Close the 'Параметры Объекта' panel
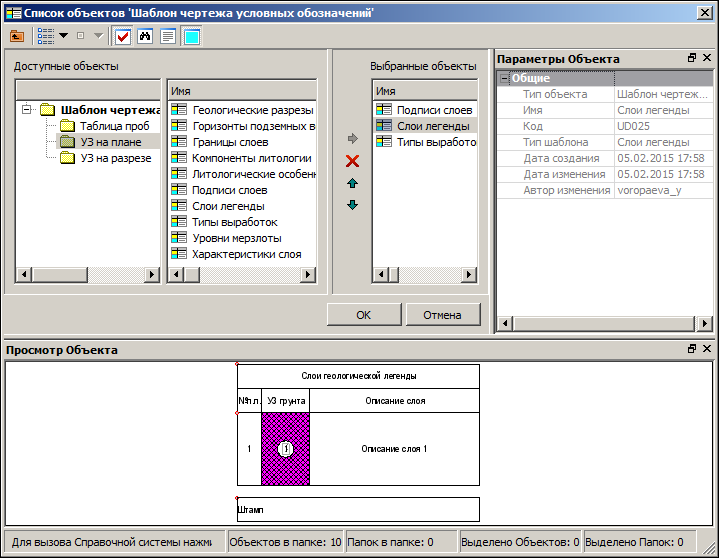Image resolution: width=719 pixels, height=558 pixels. click(707, 58)
